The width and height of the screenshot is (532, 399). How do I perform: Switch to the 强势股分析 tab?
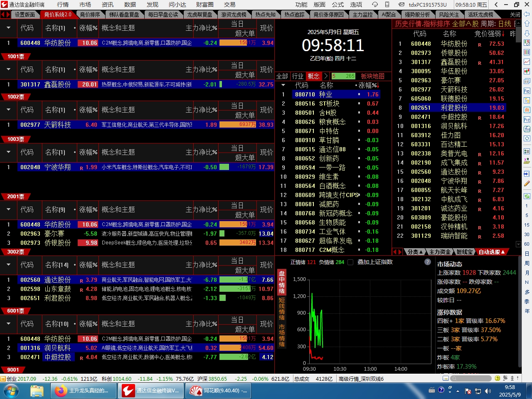tap(417, 14)
